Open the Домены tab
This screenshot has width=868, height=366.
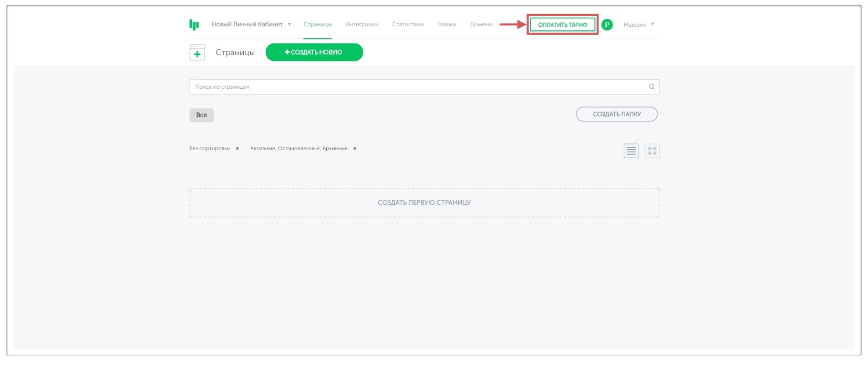[x=481, y=25]
